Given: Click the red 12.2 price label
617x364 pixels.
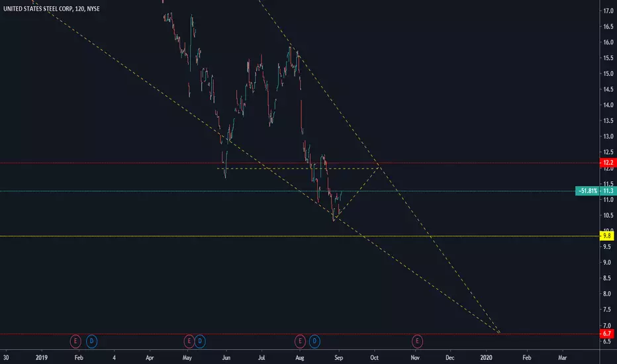Looking at the screenshot, I should (x=608, y=163).
